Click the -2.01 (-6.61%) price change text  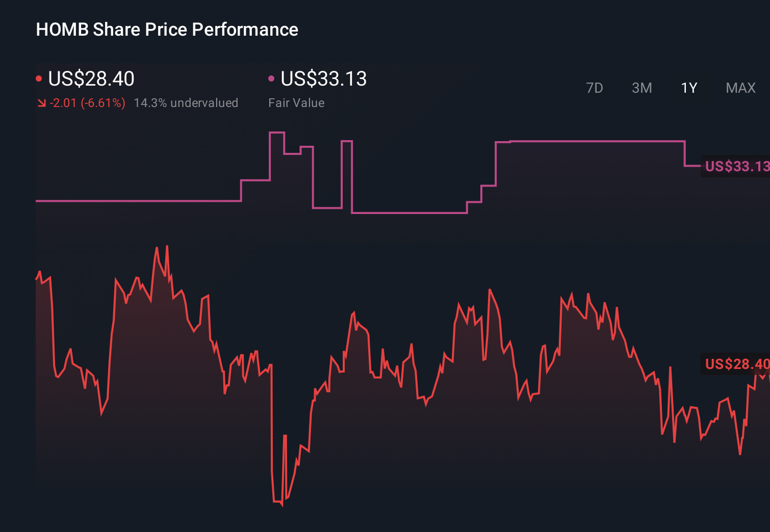pos(88,103)
